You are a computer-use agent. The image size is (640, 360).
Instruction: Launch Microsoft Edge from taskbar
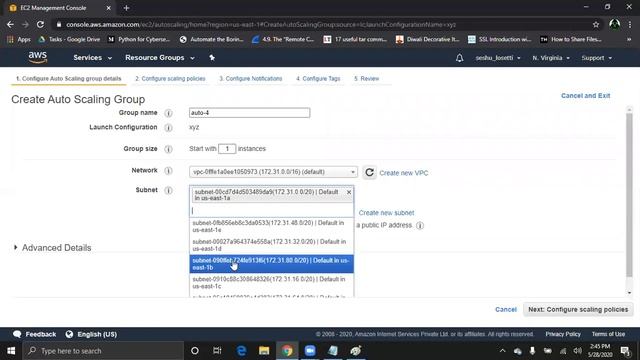[x=241, y=351]
